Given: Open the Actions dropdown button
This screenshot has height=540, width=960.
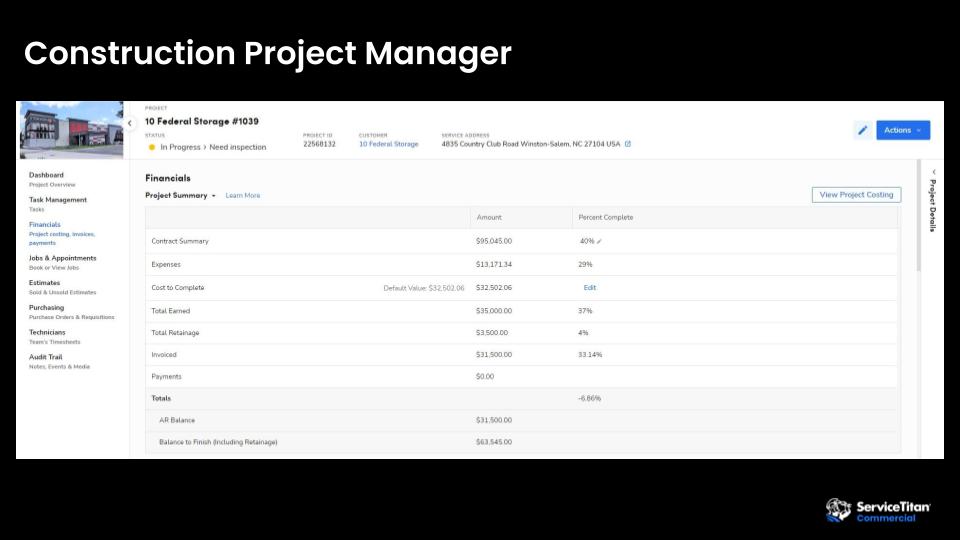Looking at the screenshot, I should pos(902,130).
